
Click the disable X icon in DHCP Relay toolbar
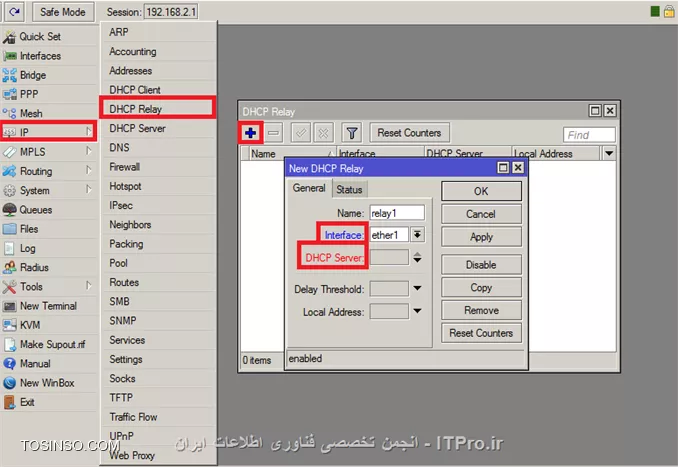pos(323,133)
